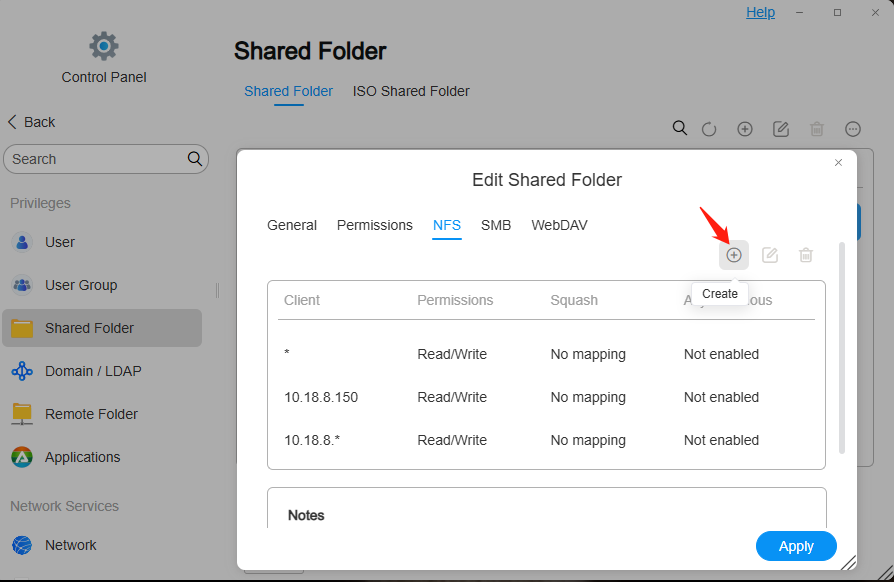This screenshot has height=582, width=894.
Task: Click the delete NFS rule trash icon
Action: [x=806, y=255]
